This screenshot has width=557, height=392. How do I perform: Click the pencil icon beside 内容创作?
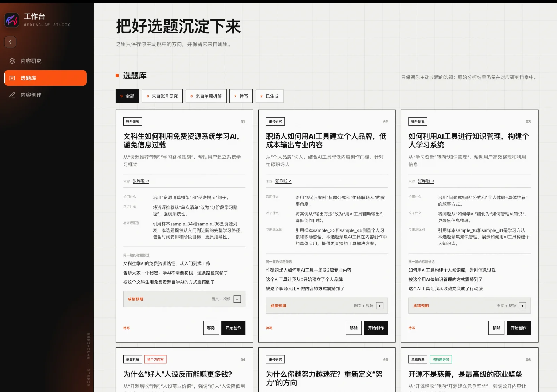[12, 95]
